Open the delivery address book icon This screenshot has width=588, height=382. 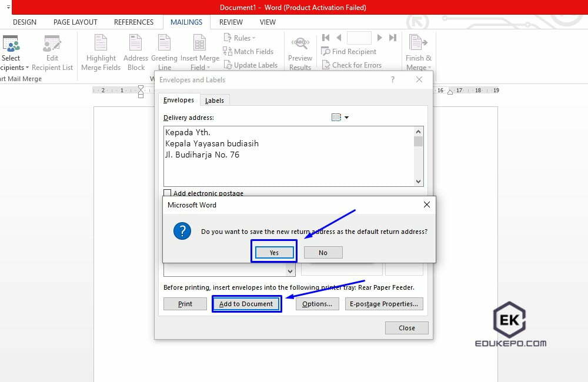tap(337, 117)
